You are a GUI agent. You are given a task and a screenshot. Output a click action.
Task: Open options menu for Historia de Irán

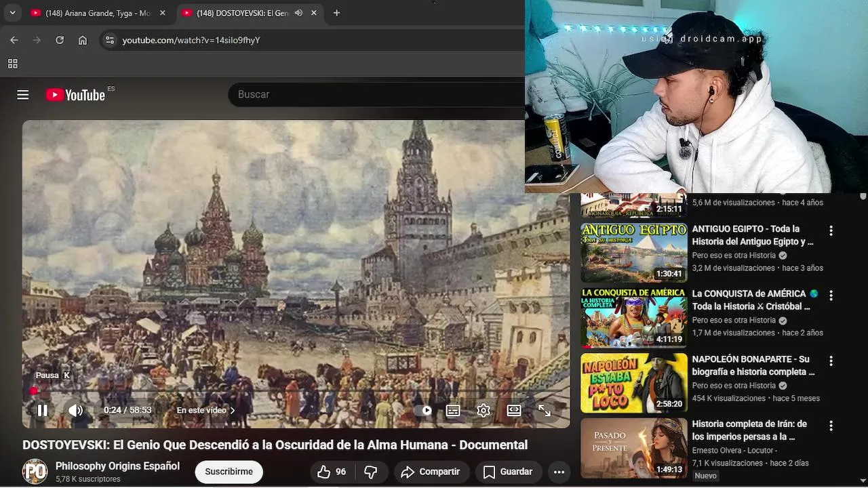(831, 426)
